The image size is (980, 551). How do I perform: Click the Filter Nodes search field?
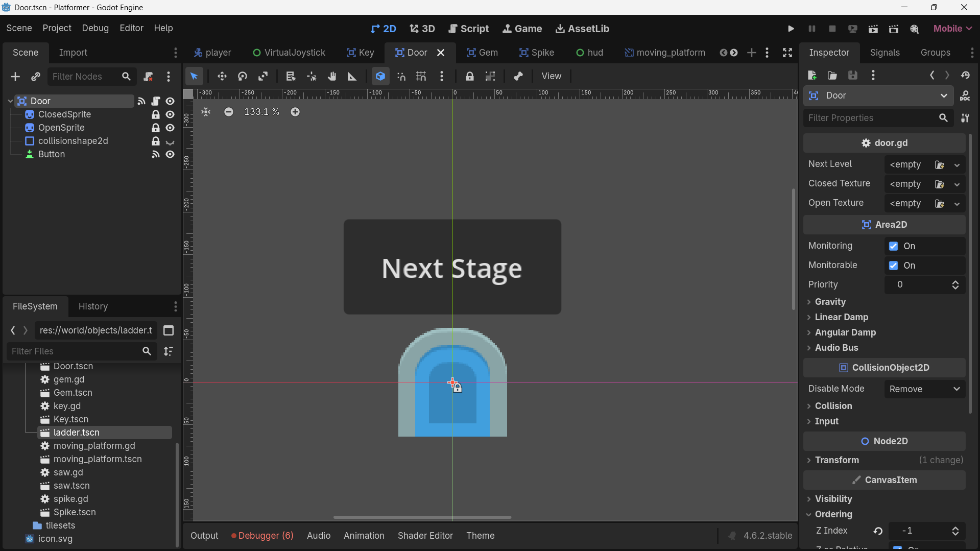pyautogui.click(x=92, y=77)
